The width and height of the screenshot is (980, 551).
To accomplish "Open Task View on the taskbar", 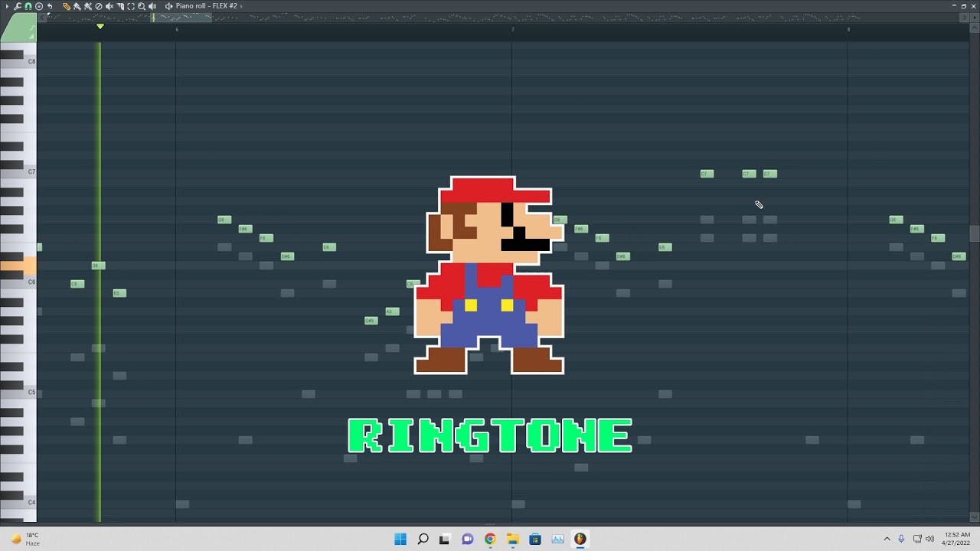I will click(445, 539).
